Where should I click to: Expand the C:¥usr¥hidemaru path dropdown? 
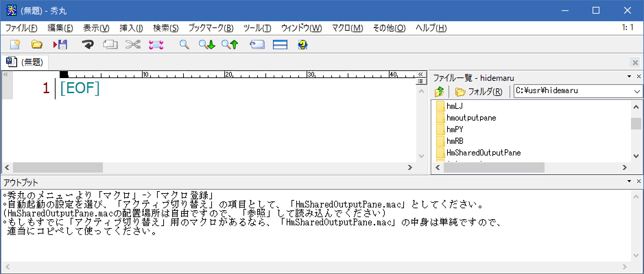coord(636,91)
